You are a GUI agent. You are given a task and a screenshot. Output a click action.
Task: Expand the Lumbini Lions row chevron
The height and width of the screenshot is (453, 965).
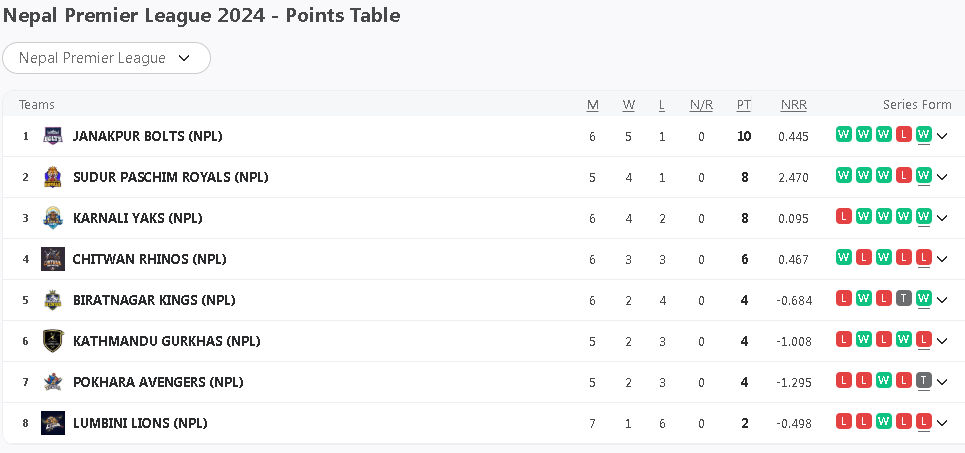click(942, 423)
